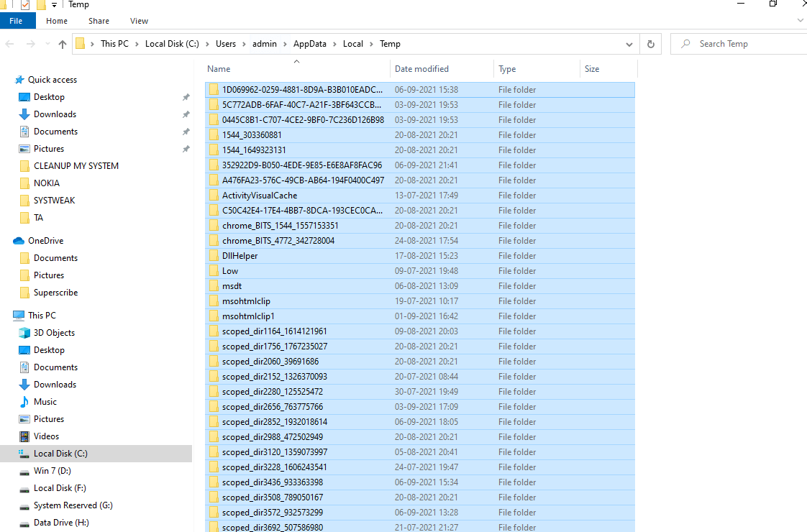The image size is (807, 532).
Task: Sort by Date modified column header
Action: click(x=421, y=69)
